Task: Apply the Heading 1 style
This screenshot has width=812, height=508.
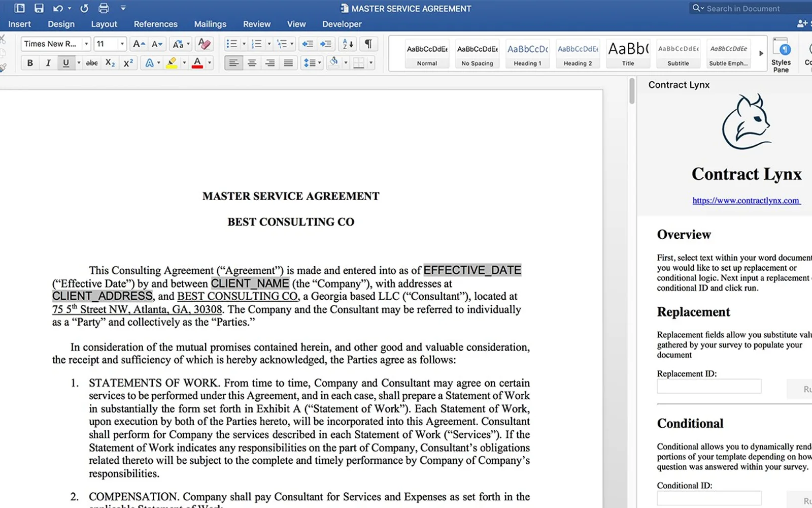Action: 527,54
